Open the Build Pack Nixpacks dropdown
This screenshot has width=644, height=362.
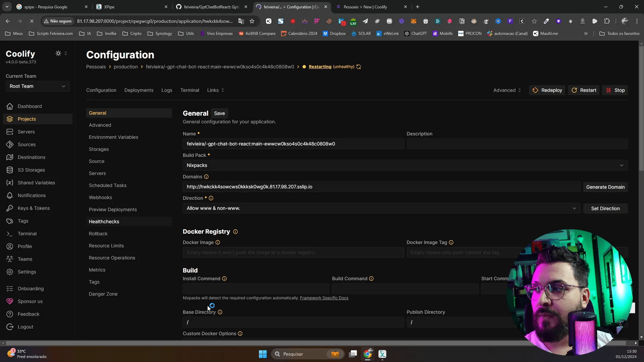(x=405, y=165)
